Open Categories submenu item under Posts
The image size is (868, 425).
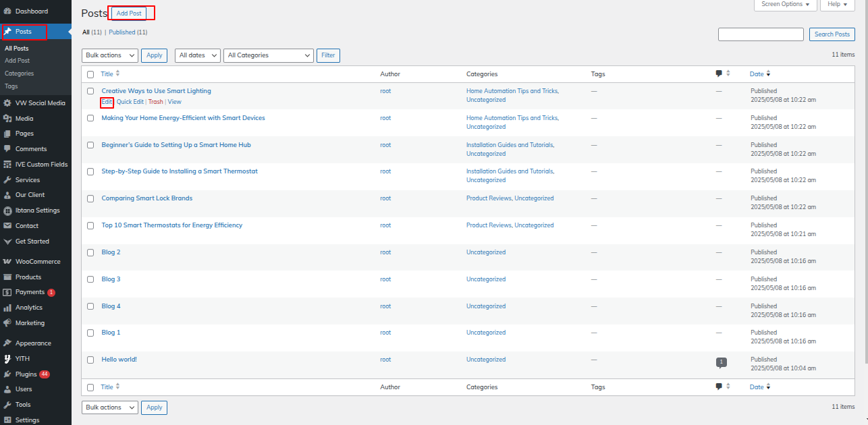19,74
